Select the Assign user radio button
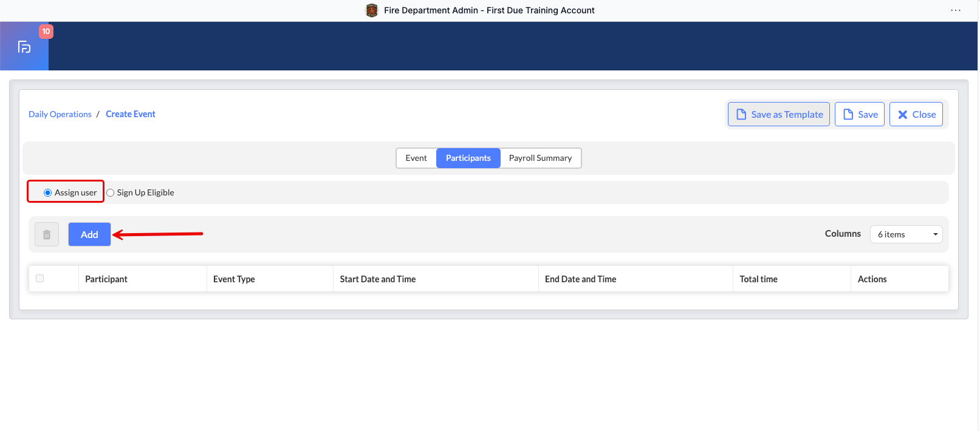The image size is (980, 431). pos(48,192)
